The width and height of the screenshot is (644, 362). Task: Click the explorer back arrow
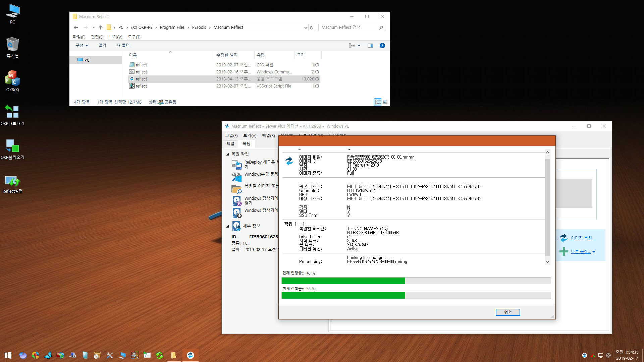pos(76,27)
